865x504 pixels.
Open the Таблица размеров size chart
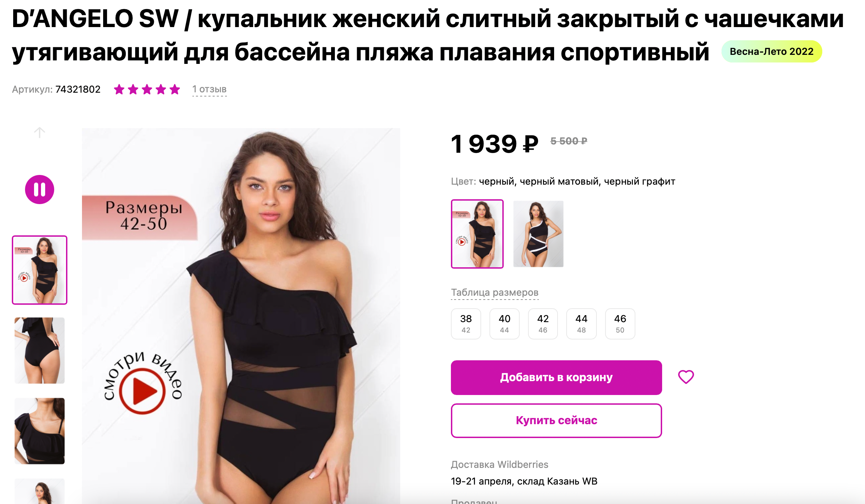[x=495, y=293]
